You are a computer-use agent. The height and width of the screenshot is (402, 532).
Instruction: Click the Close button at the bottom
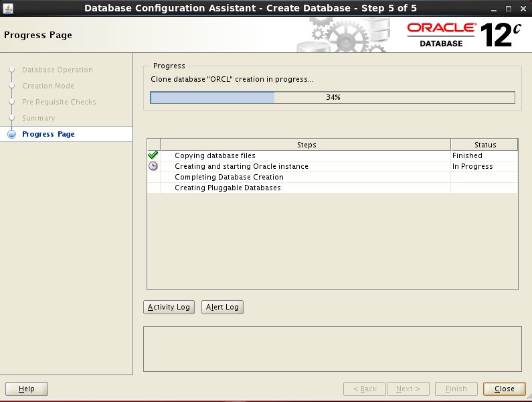click(504, 389)
